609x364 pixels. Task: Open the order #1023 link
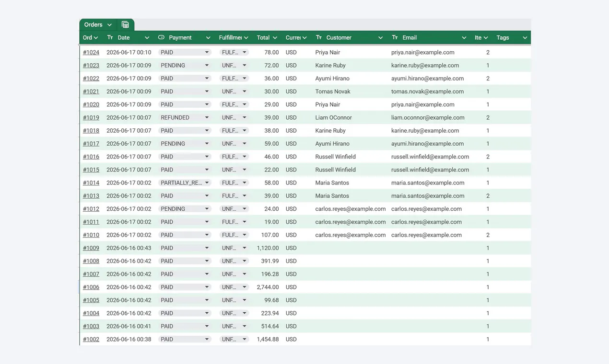(91, 66)
